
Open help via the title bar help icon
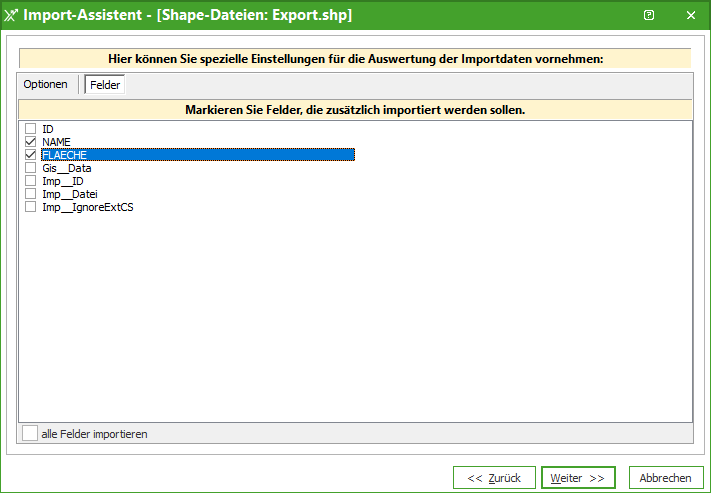point(649,15)
